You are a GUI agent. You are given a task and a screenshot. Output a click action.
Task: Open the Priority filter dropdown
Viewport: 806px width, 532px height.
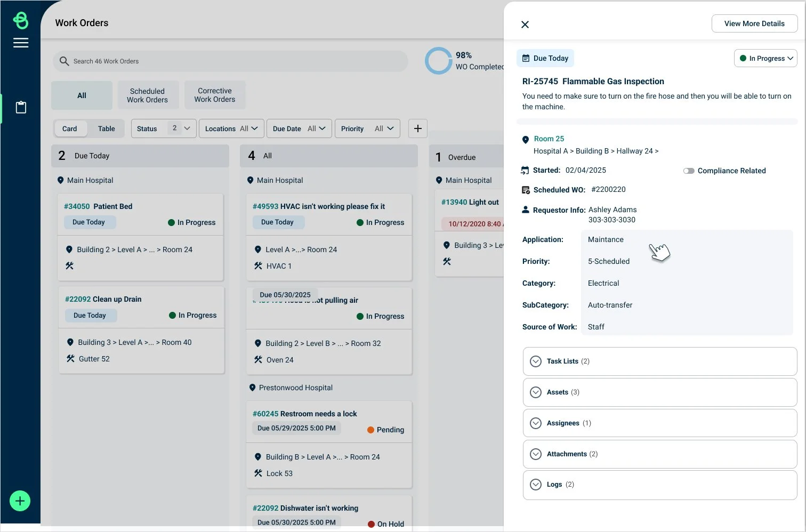[x=367, y=128]
